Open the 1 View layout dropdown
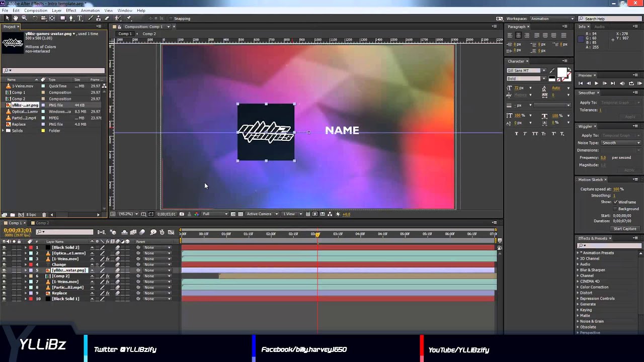Image resolution: width=644 pixels, height=362 pixels. point(292,214)
